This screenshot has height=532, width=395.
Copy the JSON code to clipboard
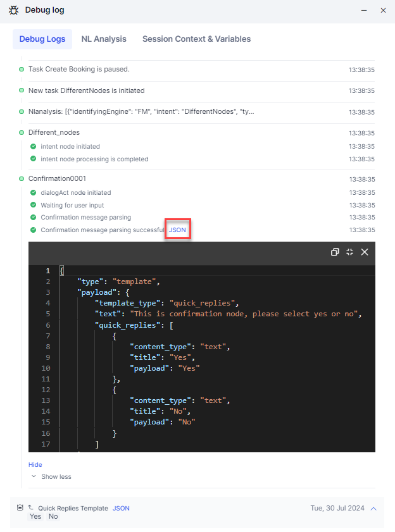pyautogui.click(x=335, y=252)
